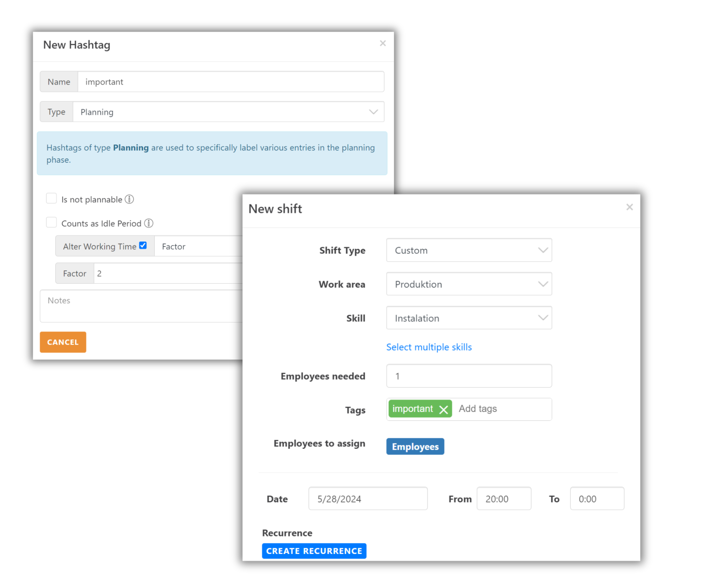The height and width of the screenshot is (588, 706).
Task: Click the Add tags input
Action: (501, 409)
